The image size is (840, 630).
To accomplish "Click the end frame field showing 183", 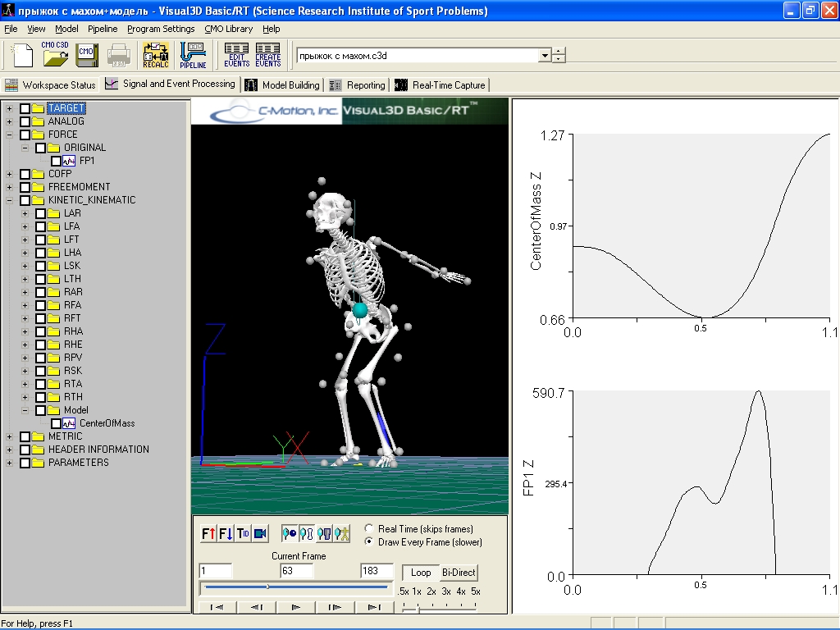I will 377,571.
